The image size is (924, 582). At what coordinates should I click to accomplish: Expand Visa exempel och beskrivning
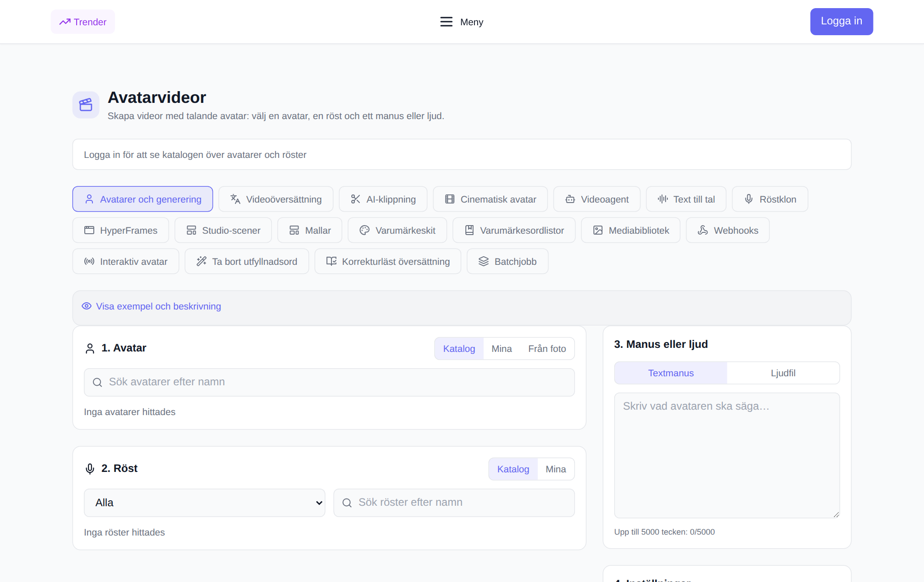[x=158, y=306]
